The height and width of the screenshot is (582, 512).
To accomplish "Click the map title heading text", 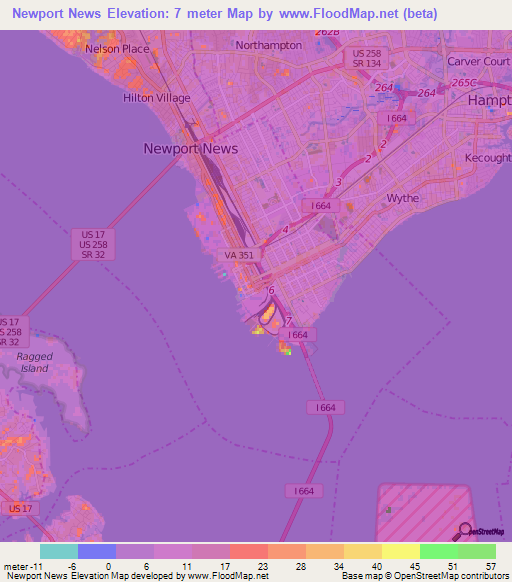I will 225,14.
